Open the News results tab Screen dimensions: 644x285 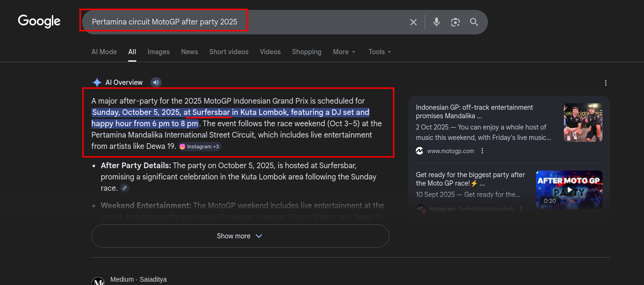(x=190, y=52)
